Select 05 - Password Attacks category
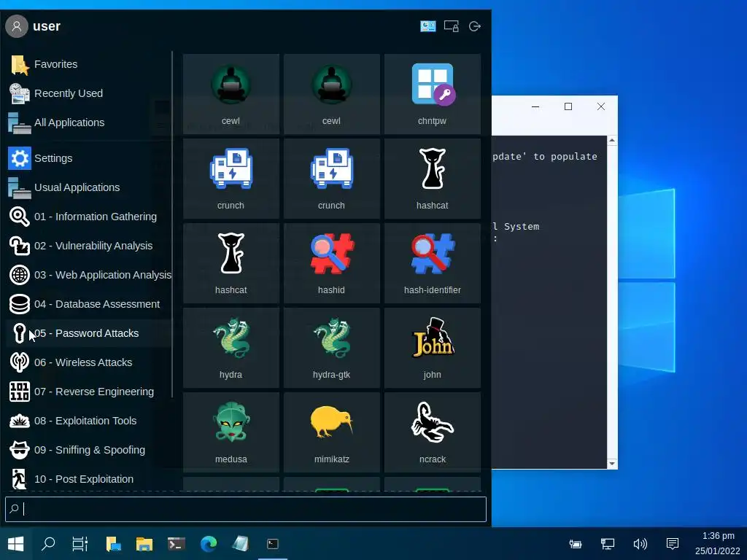This screenshot has height=560, width=747. click(x=88, y=333)
